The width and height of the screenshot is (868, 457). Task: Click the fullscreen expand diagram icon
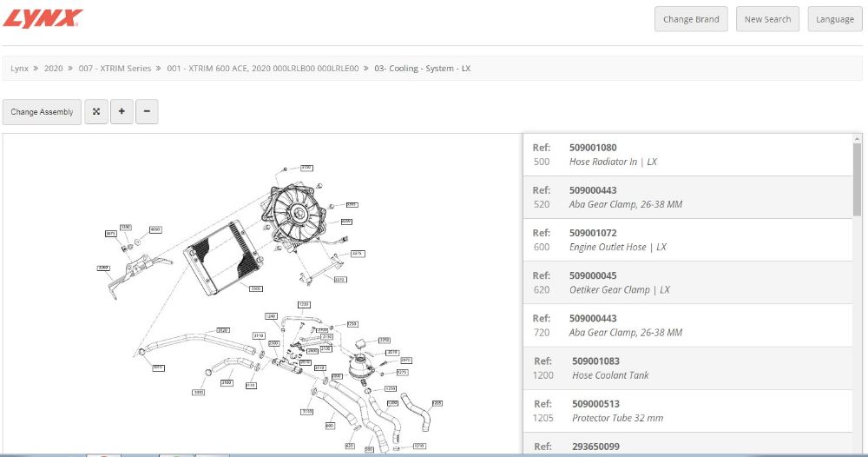coord(96,112)
